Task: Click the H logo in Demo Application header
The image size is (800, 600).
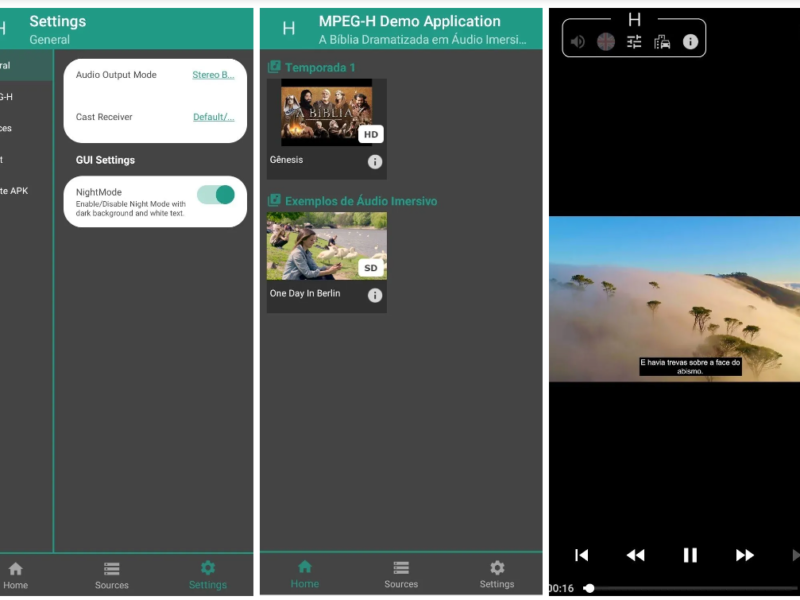Action: click(x=289, y=28)
